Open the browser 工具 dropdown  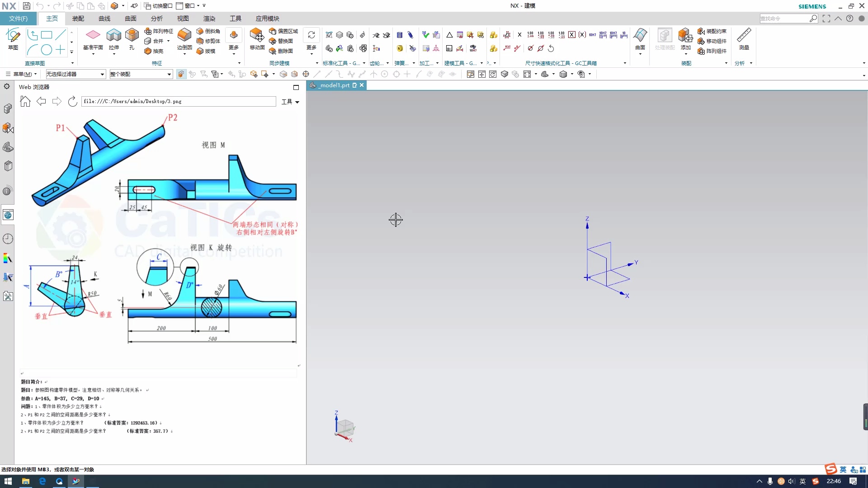[290, 102]
